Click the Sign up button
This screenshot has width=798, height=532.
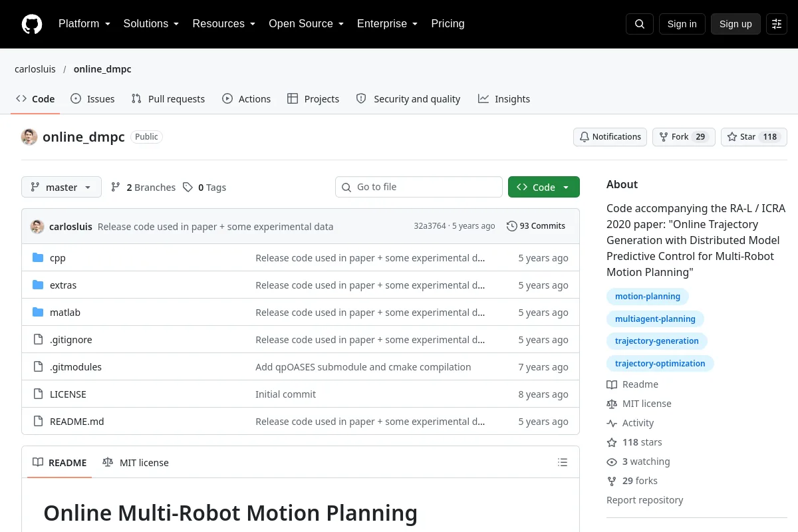735,24
